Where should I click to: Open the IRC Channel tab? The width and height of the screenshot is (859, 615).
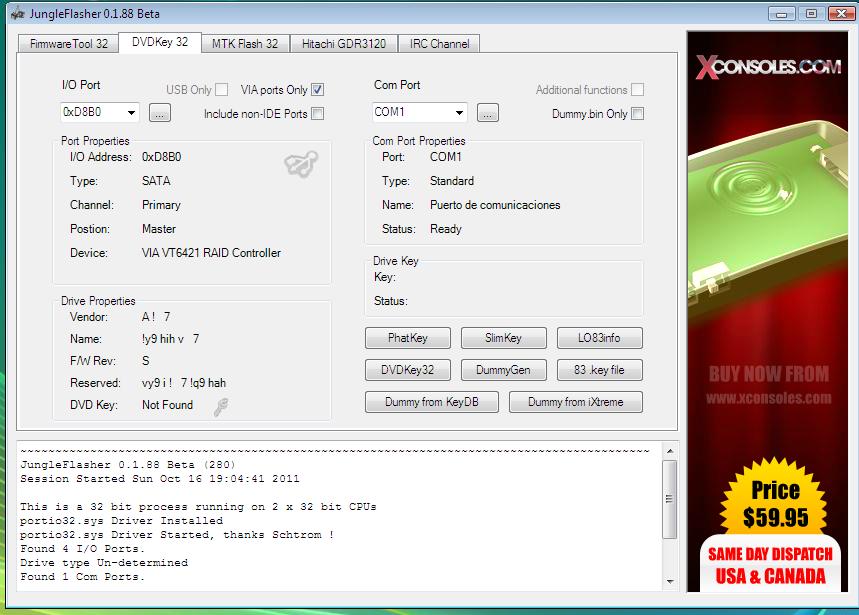tap(439, 44)
